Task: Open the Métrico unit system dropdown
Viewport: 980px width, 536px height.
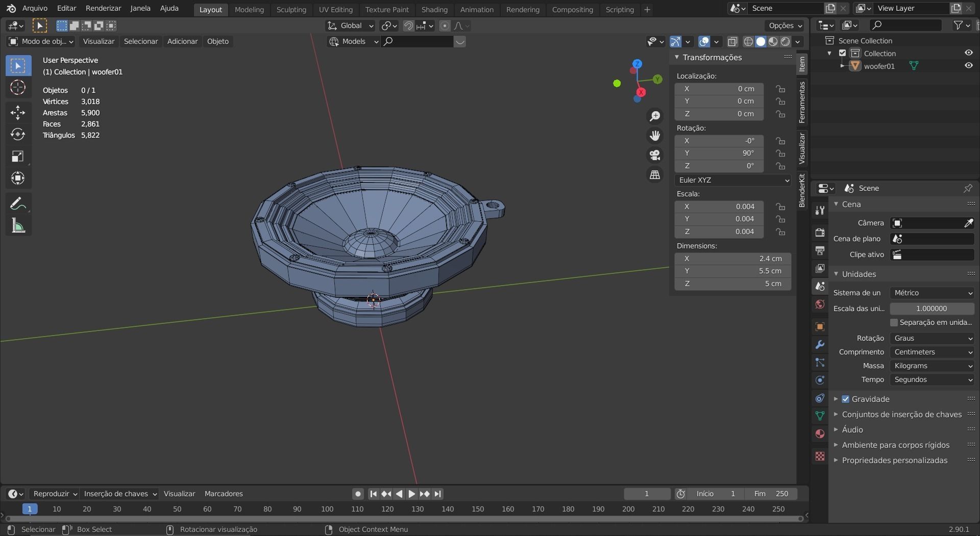Action: (932, 293)
